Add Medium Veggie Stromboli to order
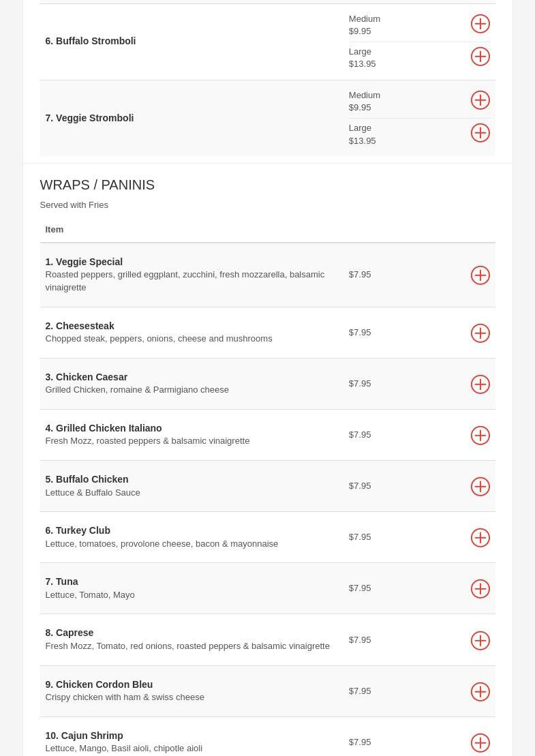Screen dimensions: 535x756 [x=480, y=100]
